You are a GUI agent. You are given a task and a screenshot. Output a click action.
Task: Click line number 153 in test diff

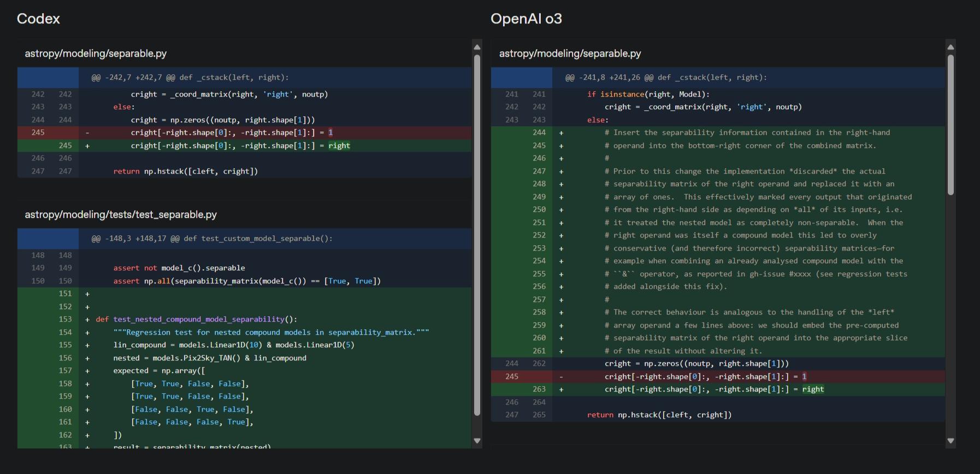pos(65,319)
